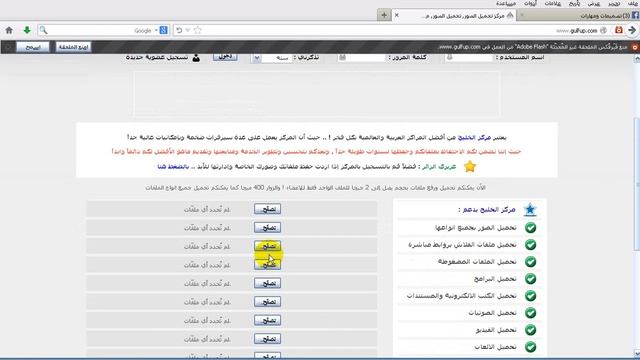Click the search magnifier icon in search box

[x=43, y=30]
